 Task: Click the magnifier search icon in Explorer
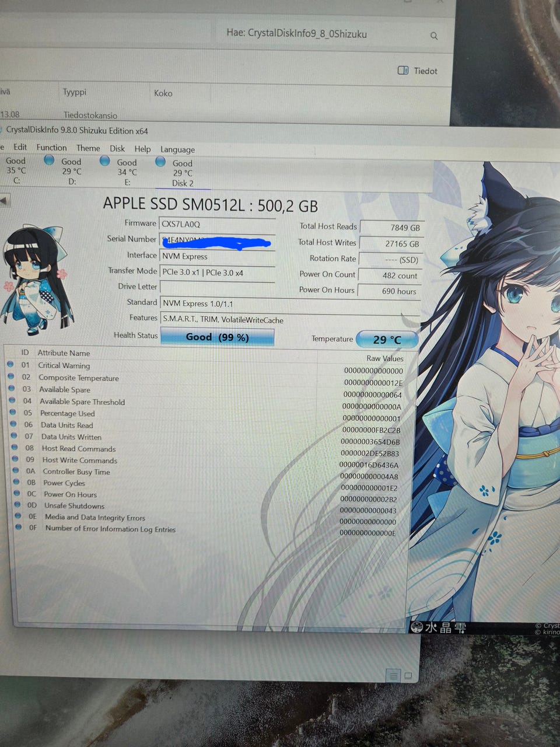434,36
